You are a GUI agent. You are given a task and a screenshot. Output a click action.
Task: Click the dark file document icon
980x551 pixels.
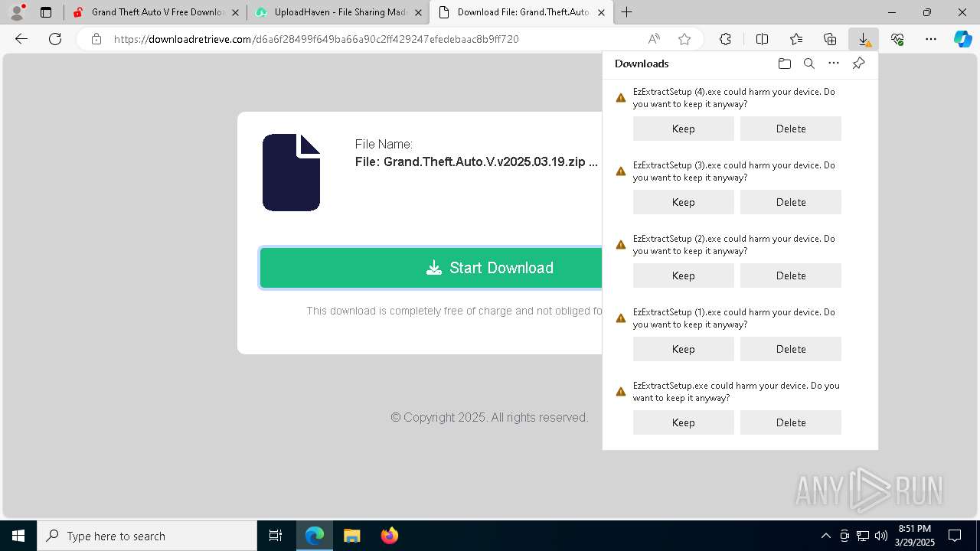[x=291, y=172]
